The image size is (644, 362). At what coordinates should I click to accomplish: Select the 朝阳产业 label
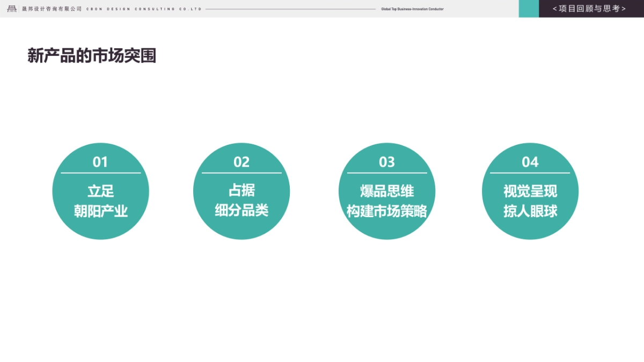pyautogui.click(x=100, y=211)
